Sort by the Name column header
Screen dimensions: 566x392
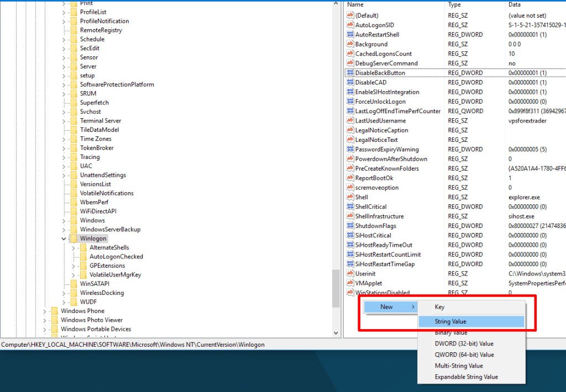(395, 4)
